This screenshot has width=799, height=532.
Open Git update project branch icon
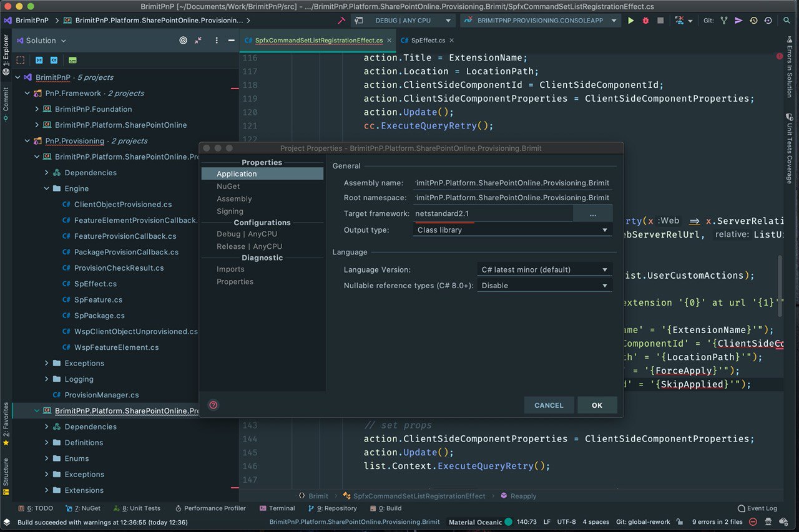pyautogui.click(x=724, y=21)
